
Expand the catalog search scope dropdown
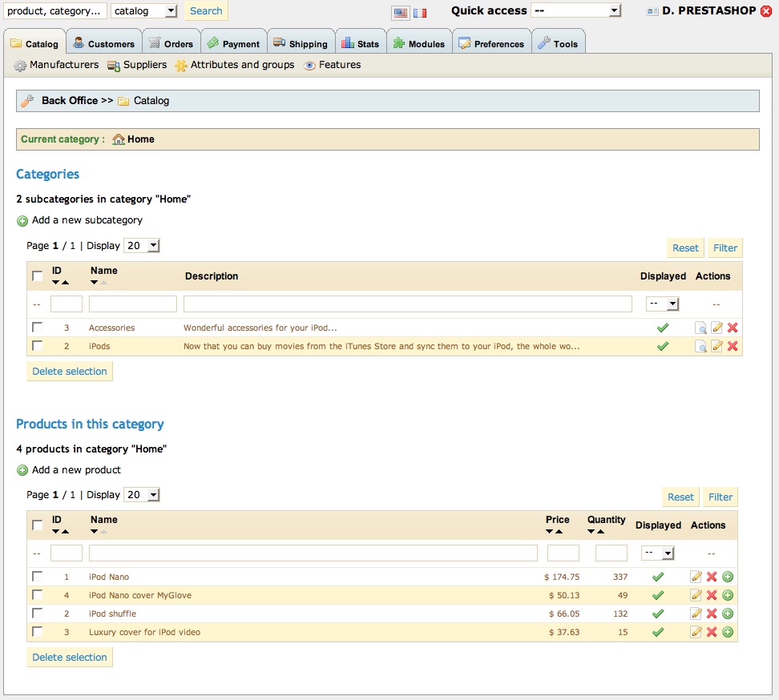tap(144, 10)
